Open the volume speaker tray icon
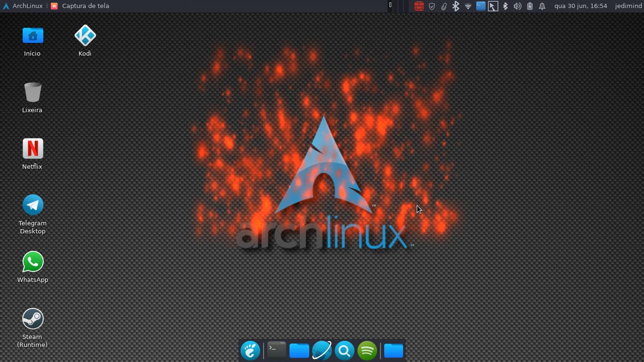The image size is (644, 362). click(x=517, y=6)
